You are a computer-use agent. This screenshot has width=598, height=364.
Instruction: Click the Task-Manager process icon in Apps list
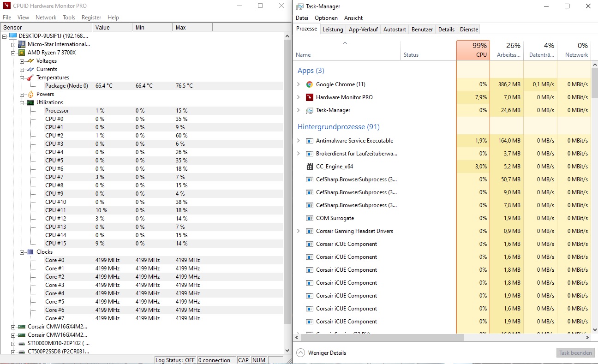[x=310, y=110]
